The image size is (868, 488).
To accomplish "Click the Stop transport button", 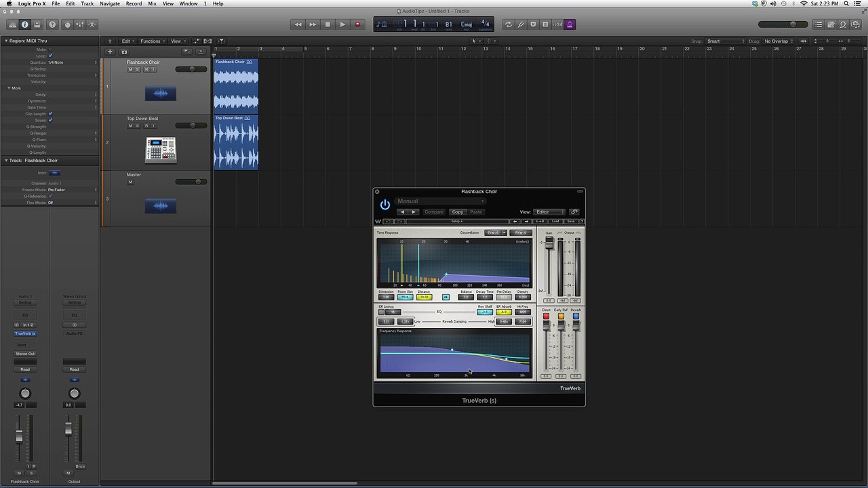I will click(x=328, y=24).
